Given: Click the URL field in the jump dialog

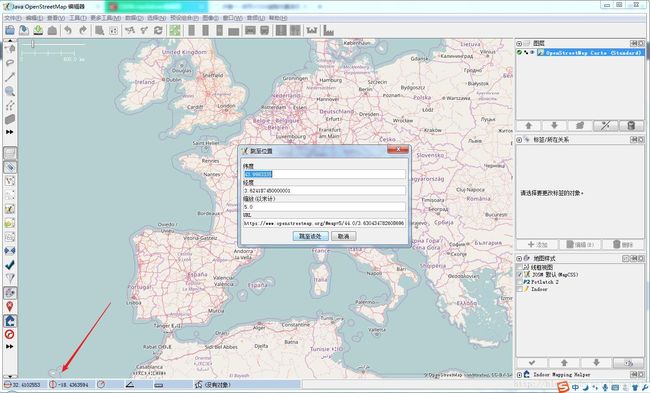Looking at the screenshot, I should (x=324, y=223).
